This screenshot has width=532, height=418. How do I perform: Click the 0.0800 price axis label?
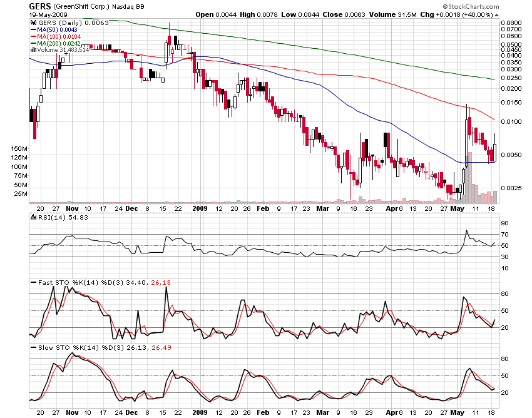pyautogui.click(x=511, y=23)
